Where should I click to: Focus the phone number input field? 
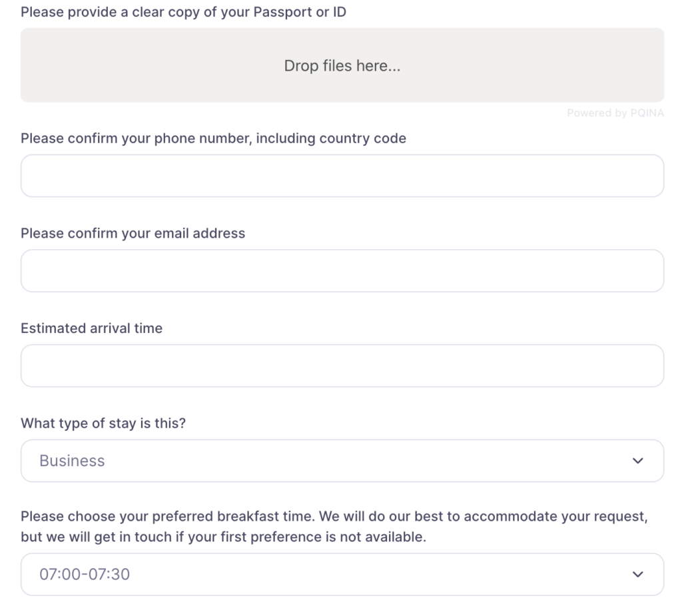click(342, 176)
